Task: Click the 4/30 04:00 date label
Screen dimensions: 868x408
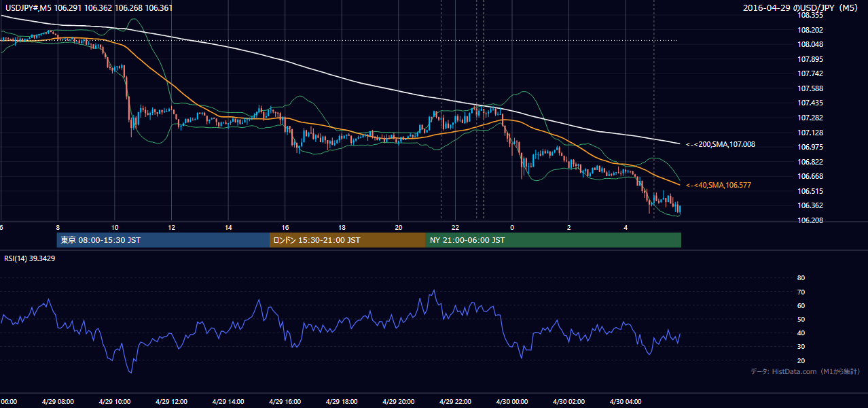Action: tap(626, 402)
